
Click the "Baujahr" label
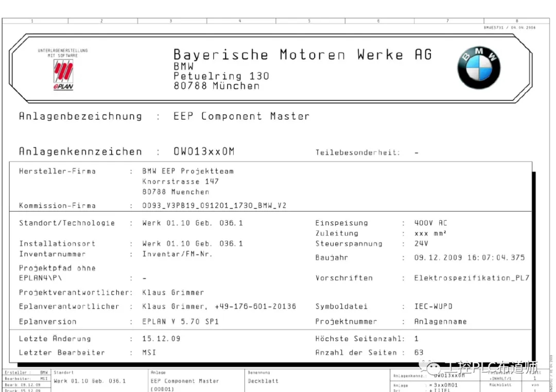[x=332, y=258]
